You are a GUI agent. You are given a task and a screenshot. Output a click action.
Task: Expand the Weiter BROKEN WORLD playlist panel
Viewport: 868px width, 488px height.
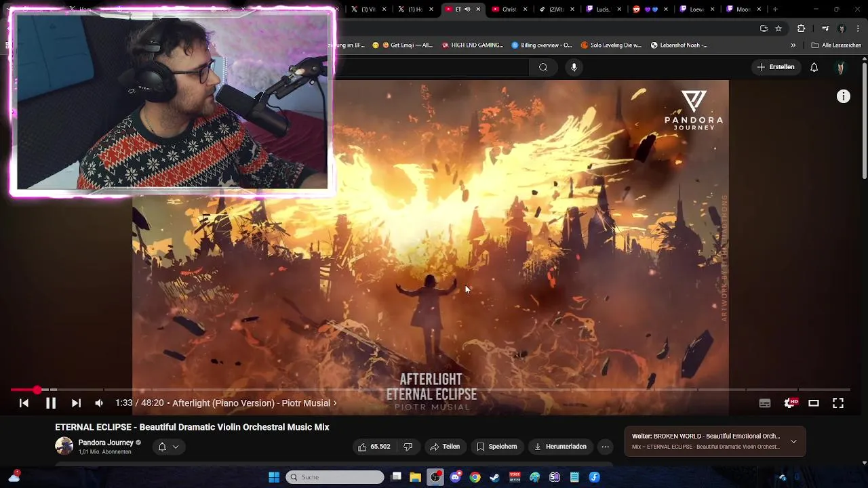[793, 442]
